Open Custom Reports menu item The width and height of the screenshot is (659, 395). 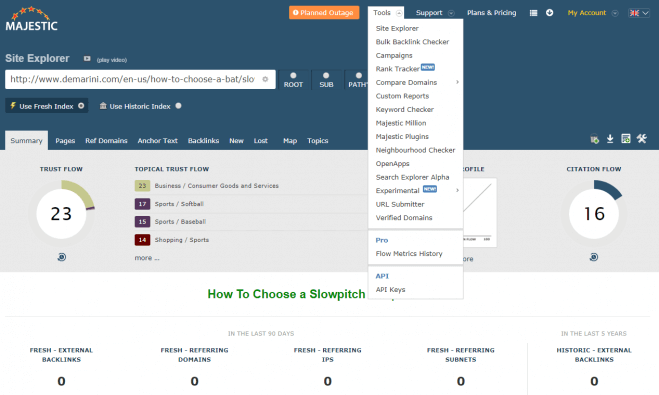402,96
